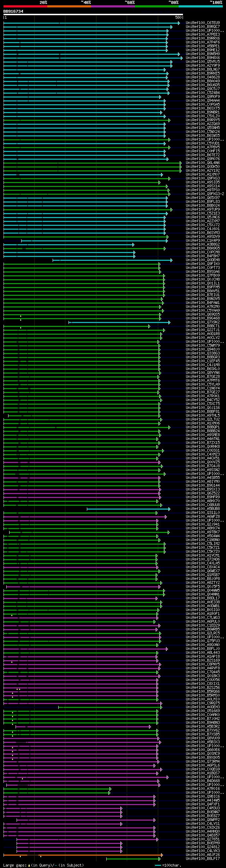Click the purple ~60% identity legend swatch
The height and width of the screenshot is (868, 226).
pyautogui.click(x=113, y=6)
